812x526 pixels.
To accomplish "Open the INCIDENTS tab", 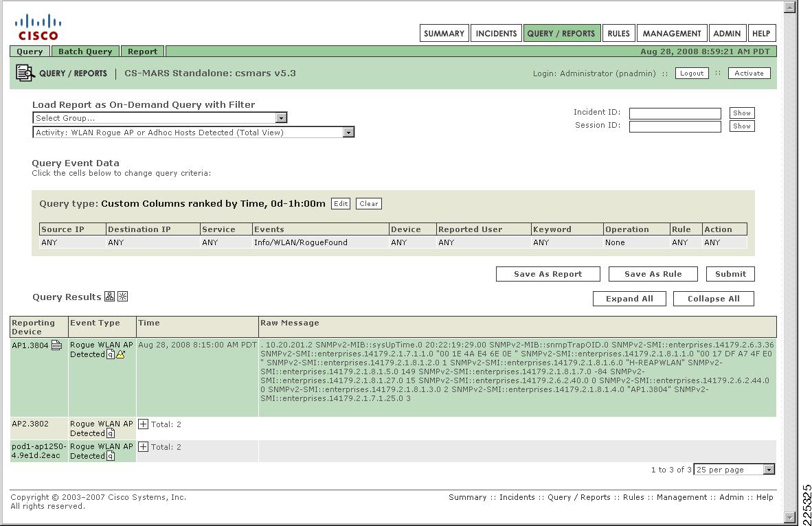I will click(x=496, y=34).
